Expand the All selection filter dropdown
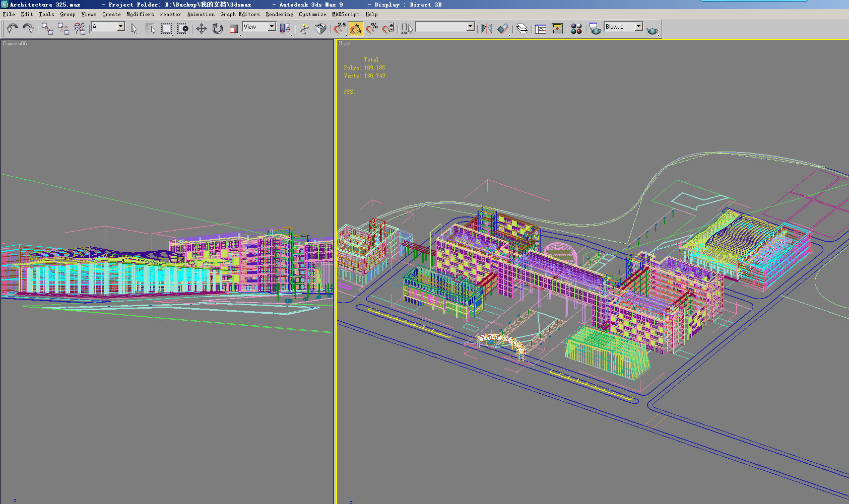This screenshot has width=849, height=504. pos(121,27)
